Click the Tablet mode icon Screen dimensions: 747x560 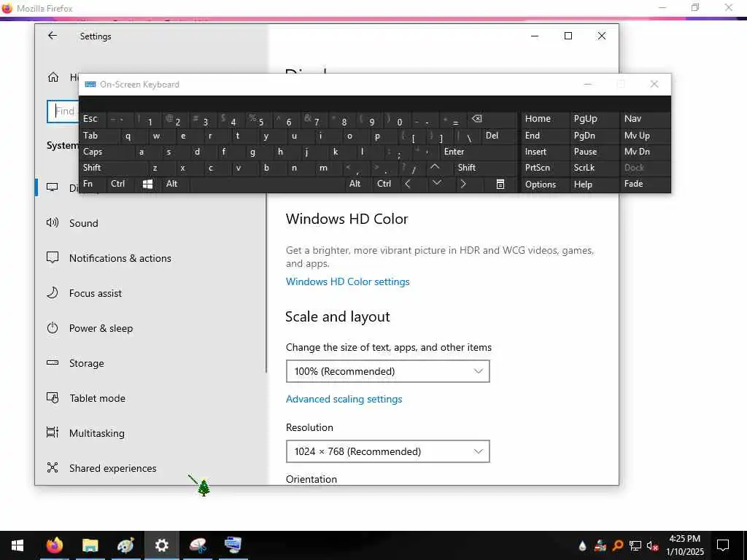[x=53, y=397]
